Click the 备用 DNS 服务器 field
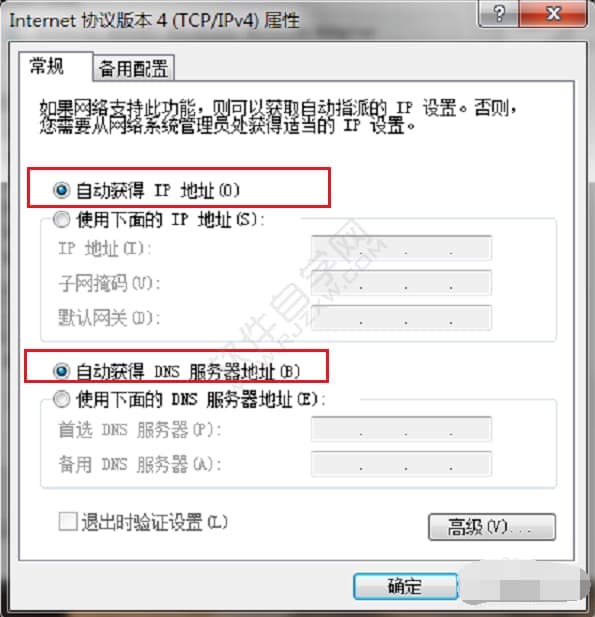 click(401, 464)
